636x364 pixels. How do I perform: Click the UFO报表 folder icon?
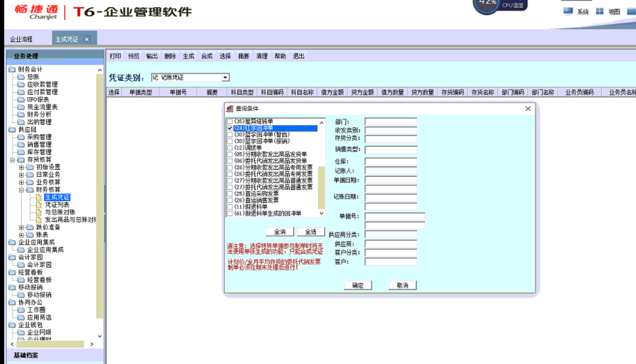click(21, 100)
